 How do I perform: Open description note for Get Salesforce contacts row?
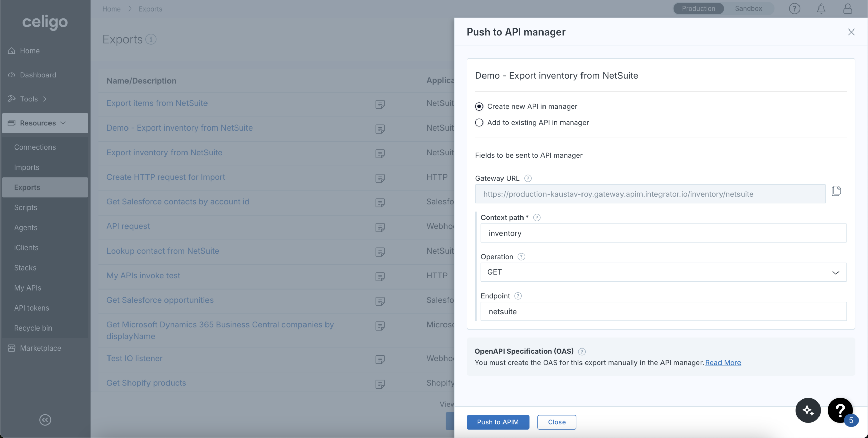[380, 203]
